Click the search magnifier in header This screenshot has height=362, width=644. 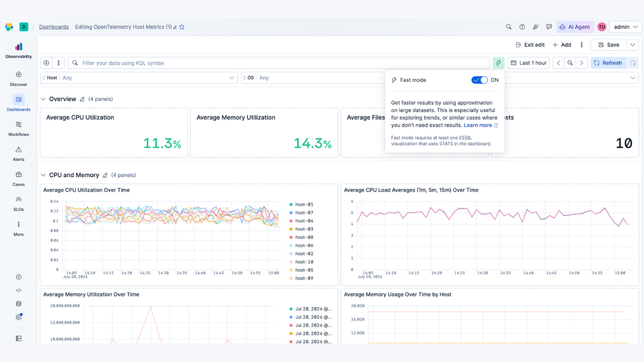click(x=509, y=27)
